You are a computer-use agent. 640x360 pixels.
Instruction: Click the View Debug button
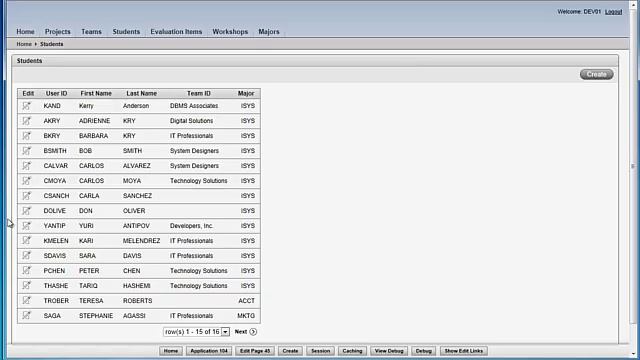pos(389,351)
